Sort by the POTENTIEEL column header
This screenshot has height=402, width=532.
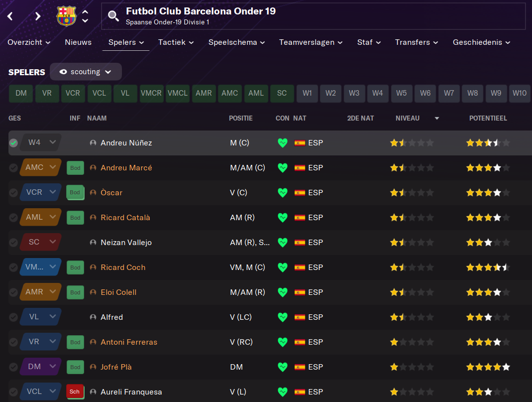coord(488,118)
